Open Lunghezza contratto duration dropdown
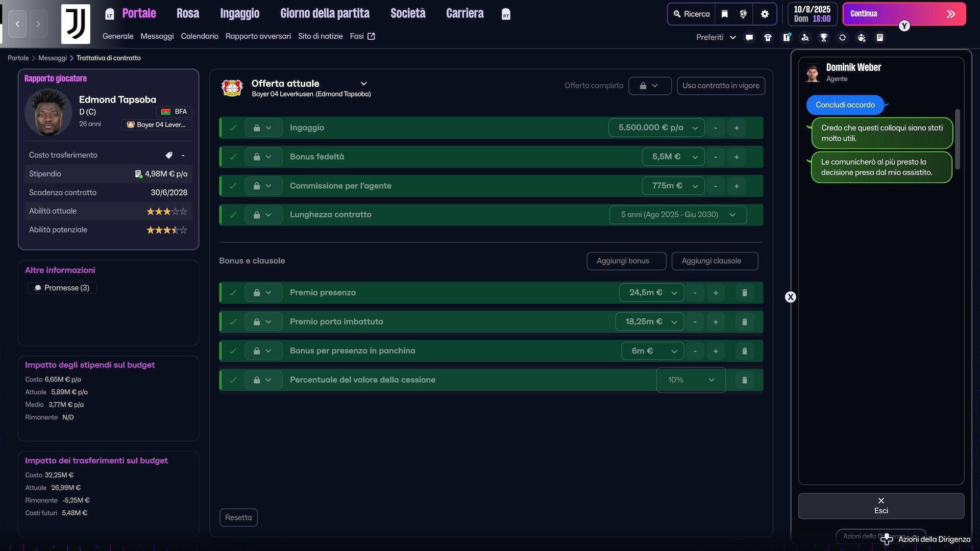Image resolution: width=980 pixels, height=551 pixels. click(677, 215)
